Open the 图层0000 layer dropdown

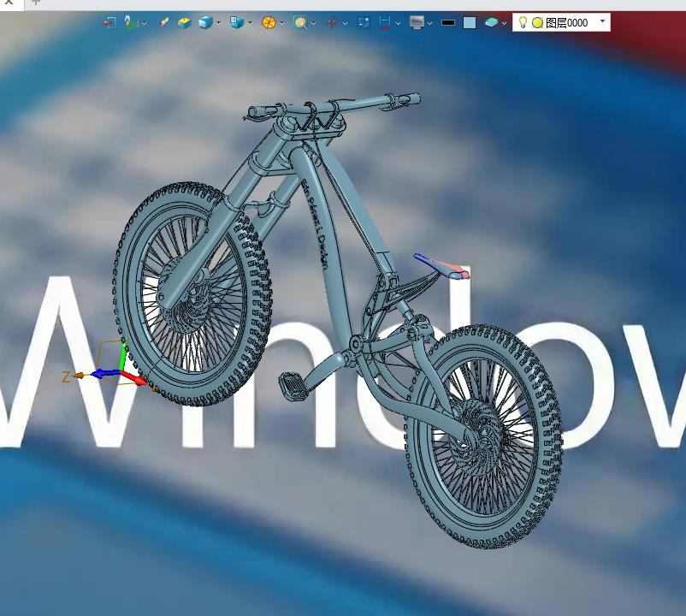[602, 21]
